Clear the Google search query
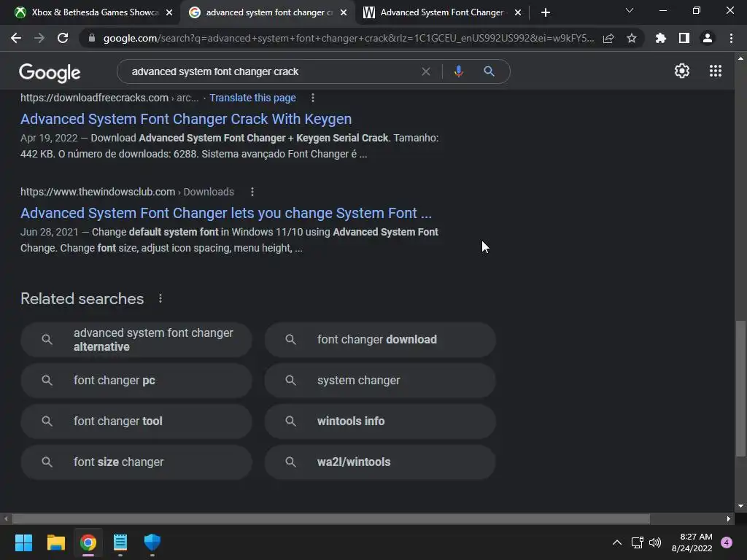 (x=426, y=71)
